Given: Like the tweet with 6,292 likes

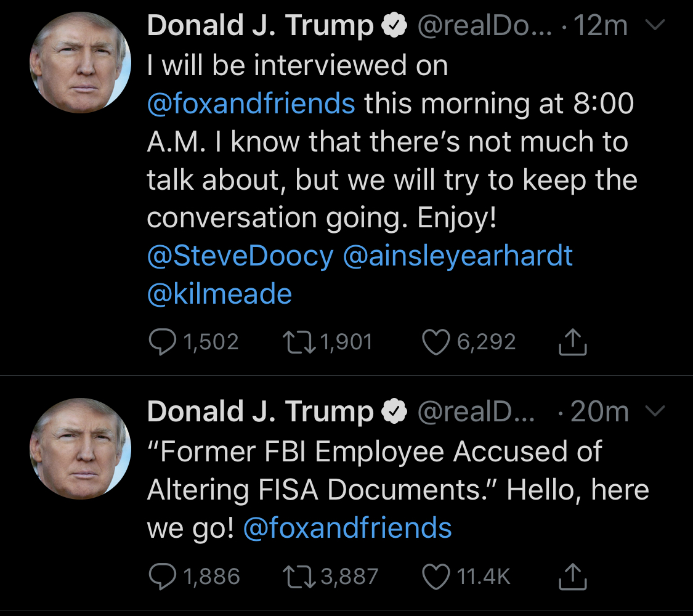Looking at the screenshot, I should click(436, 342).
